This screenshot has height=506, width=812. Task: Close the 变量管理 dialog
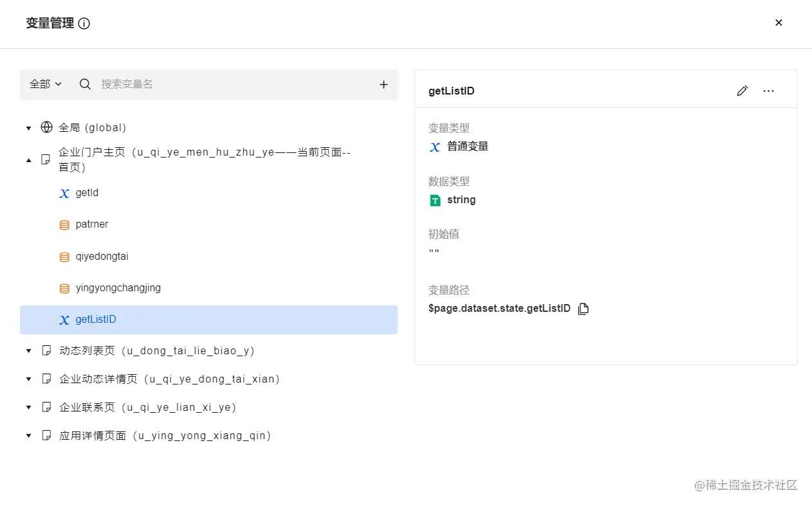(779, 23)
